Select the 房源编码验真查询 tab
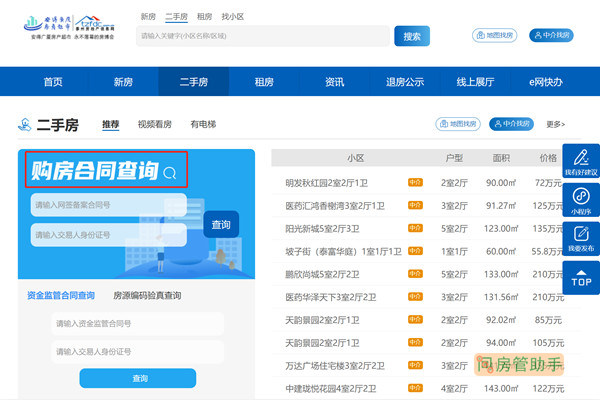 147,296
